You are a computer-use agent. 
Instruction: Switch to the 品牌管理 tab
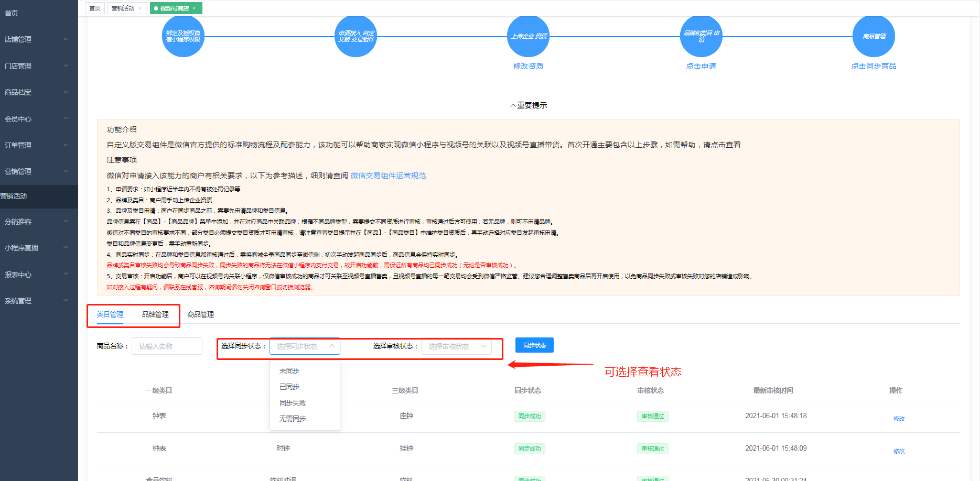pyautogui.click(x=155, y=314)
